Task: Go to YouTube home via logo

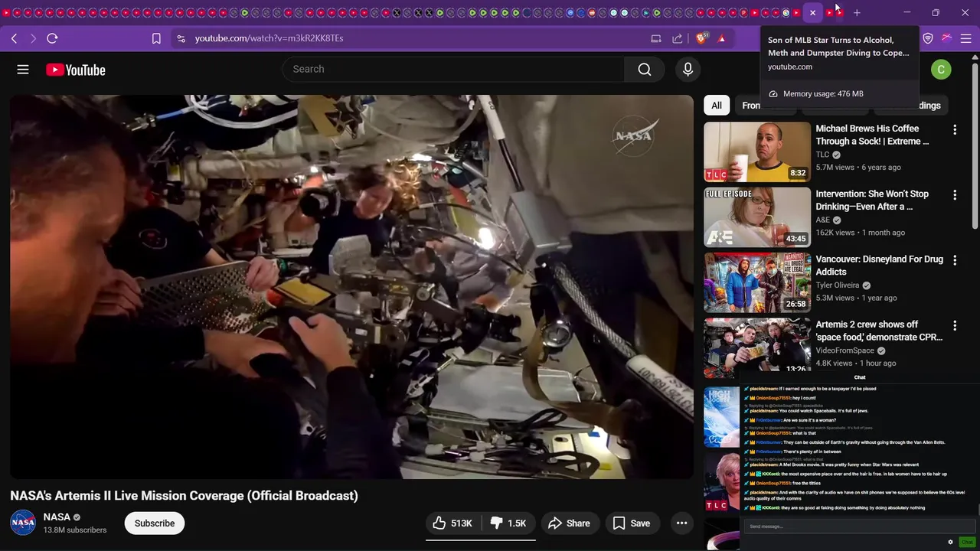Action: coord(75,70)
